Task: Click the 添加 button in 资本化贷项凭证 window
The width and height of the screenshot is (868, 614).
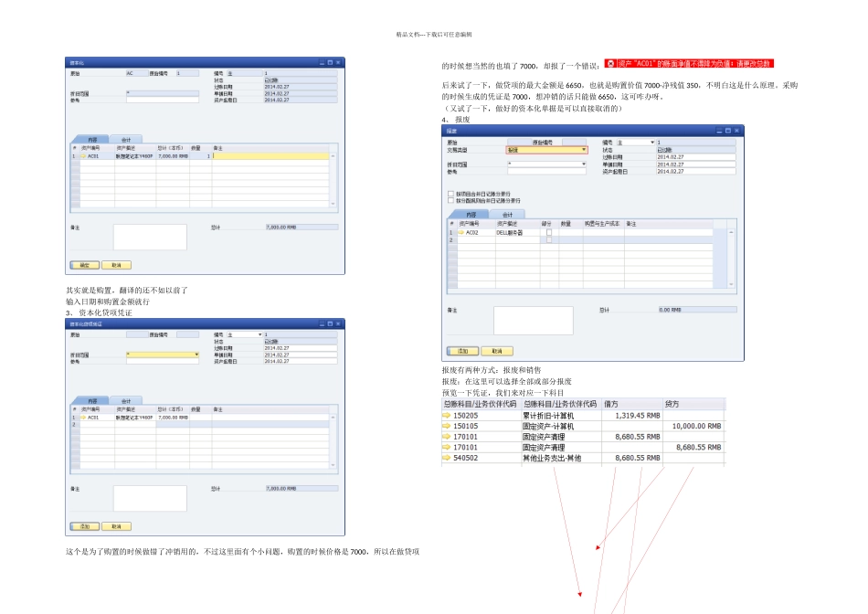Action: pos(85,526)
